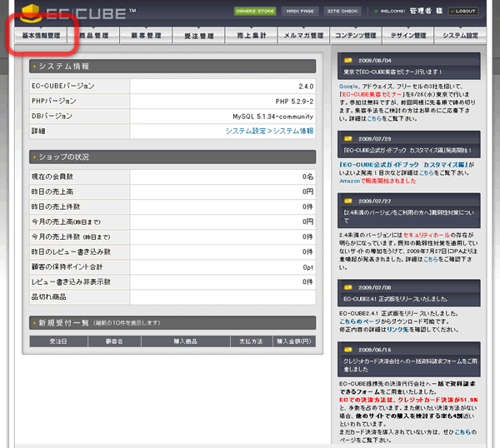
Task: Click the MySQL 5.1.34-community value
Action: click(x=273, y=117)
